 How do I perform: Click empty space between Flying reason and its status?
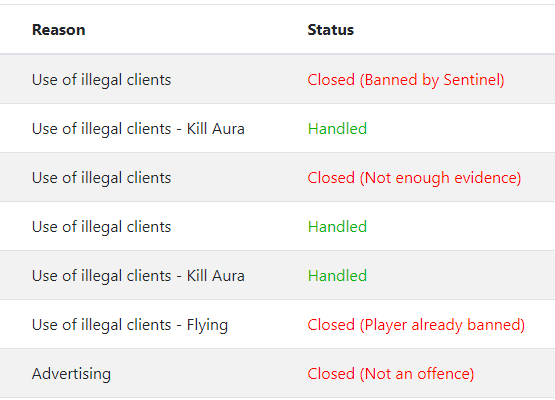tap(268, 325)
